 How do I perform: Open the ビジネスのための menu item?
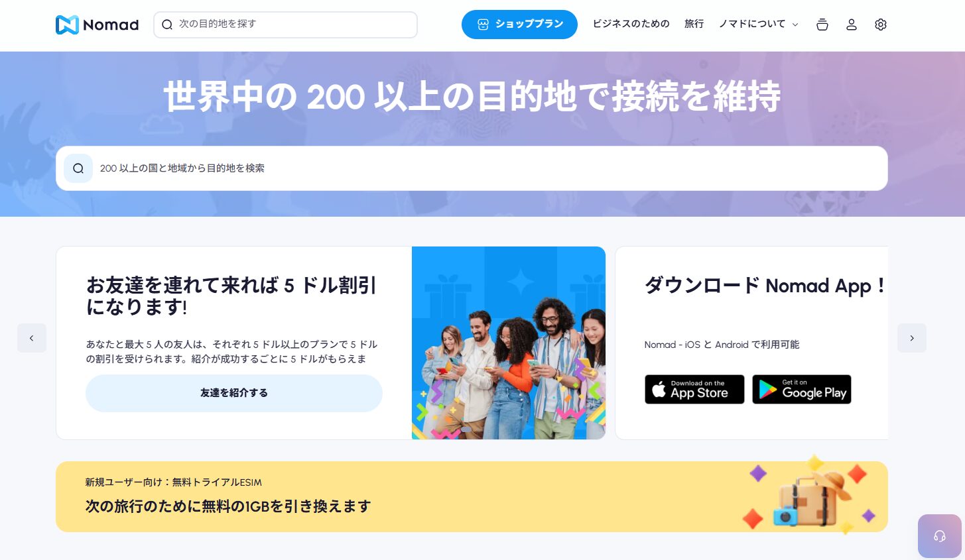tap(631, 24)
